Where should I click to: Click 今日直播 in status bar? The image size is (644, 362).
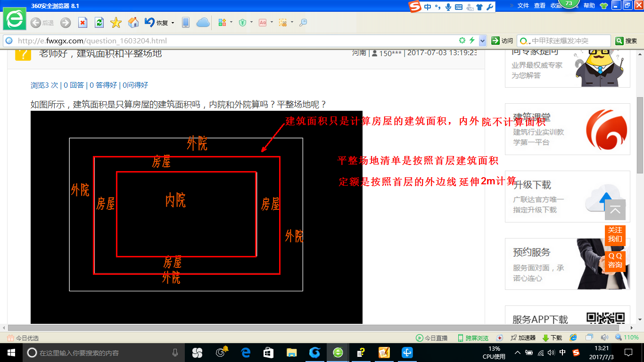432,338
